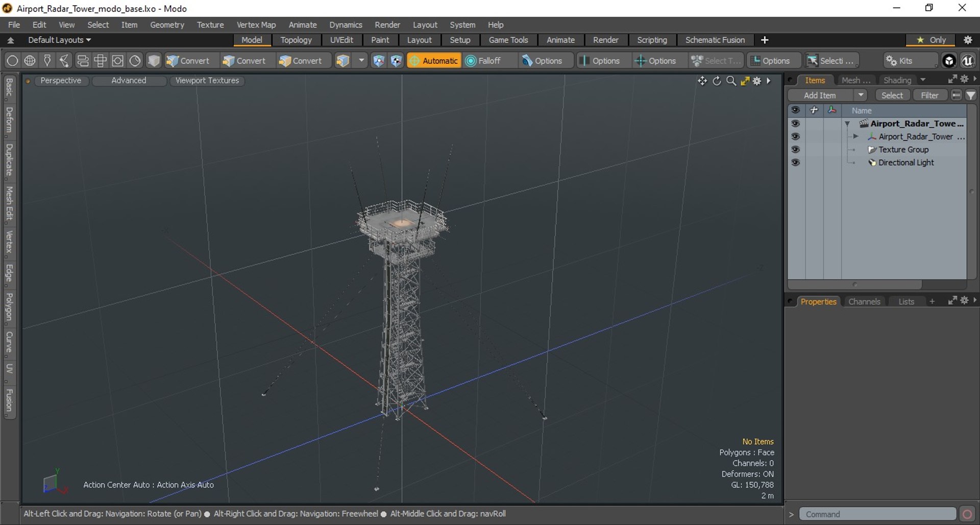
Task: Click the Command input field
Action: tap(877, 514)
